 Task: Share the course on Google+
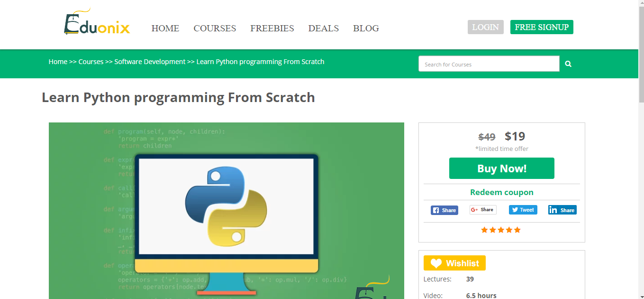482,209
